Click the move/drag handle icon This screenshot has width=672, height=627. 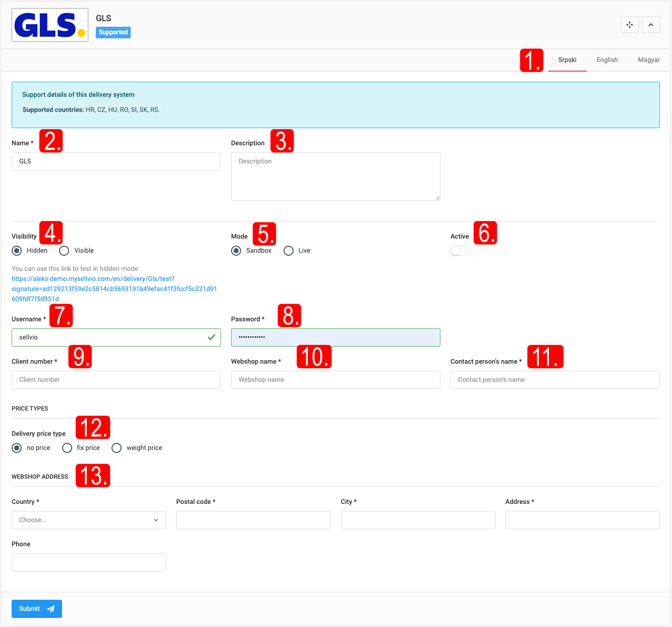pos(629,25)
